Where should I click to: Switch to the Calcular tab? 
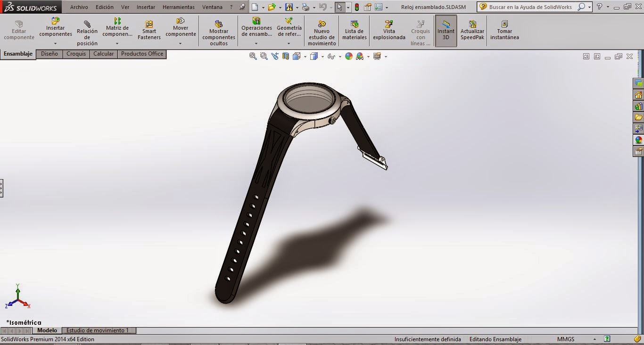103,54
